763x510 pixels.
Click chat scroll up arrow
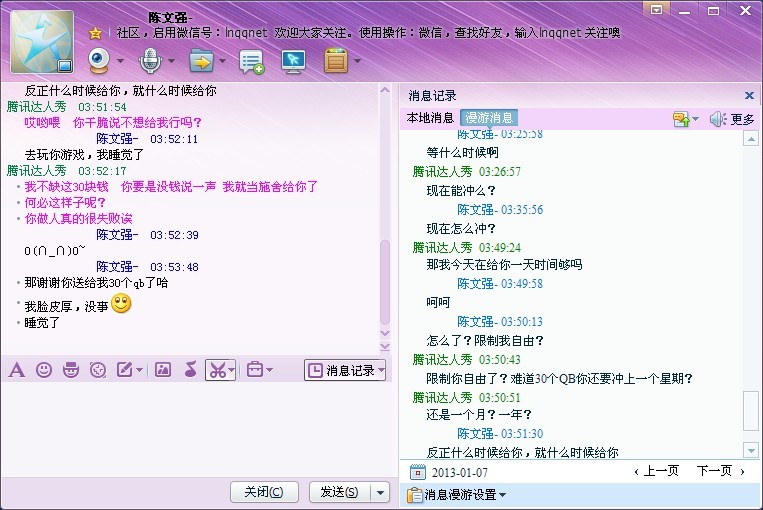coord(385,90)
